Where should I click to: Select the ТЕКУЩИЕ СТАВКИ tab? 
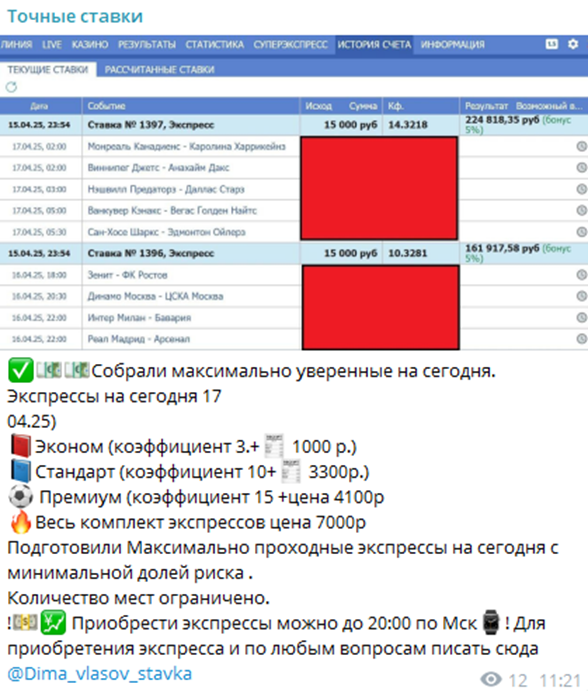[48, 70]
